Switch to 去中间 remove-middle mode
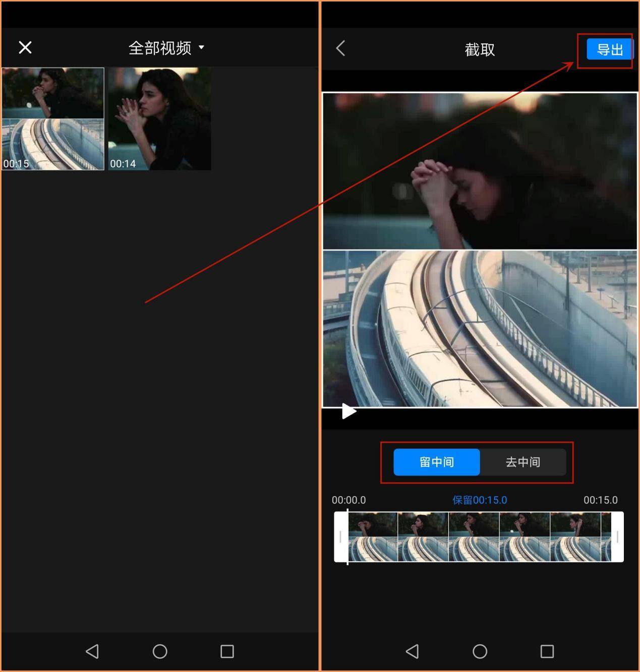 click(523, 462)
